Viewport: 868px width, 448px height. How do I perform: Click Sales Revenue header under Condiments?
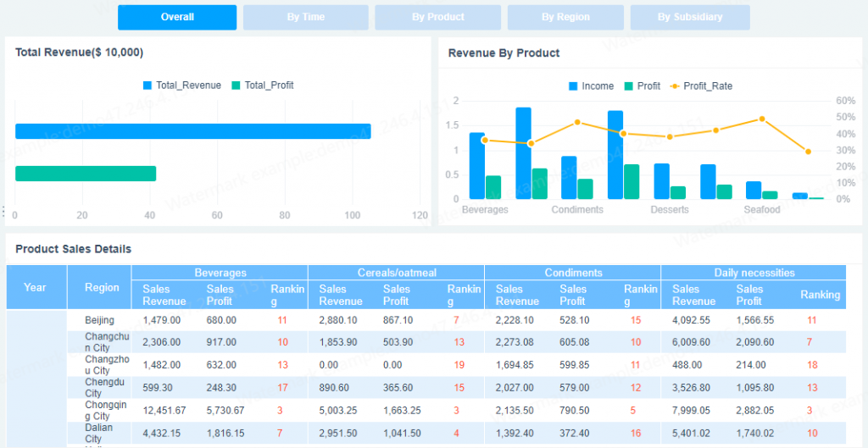(x=517, y=295)
